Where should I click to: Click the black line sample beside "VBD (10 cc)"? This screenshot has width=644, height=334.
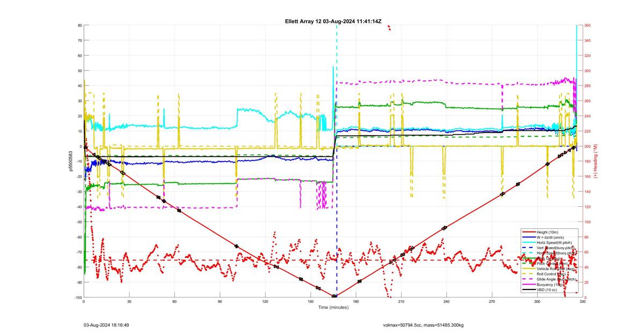click(x=528, y=290)
